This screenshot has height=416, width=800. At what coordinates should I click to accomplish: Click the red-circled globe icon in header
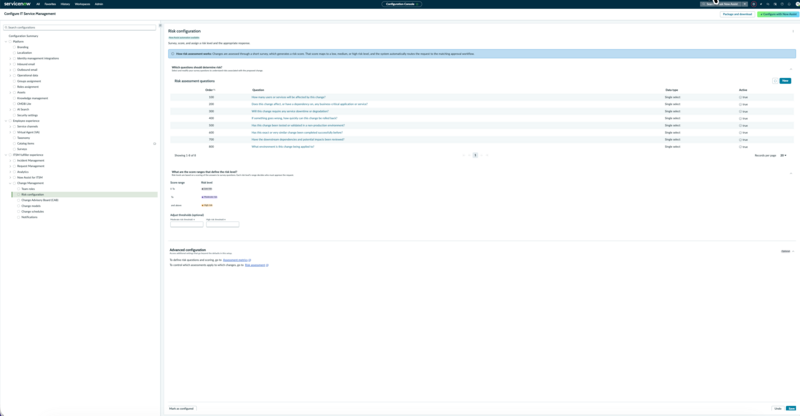pos(754,4)
